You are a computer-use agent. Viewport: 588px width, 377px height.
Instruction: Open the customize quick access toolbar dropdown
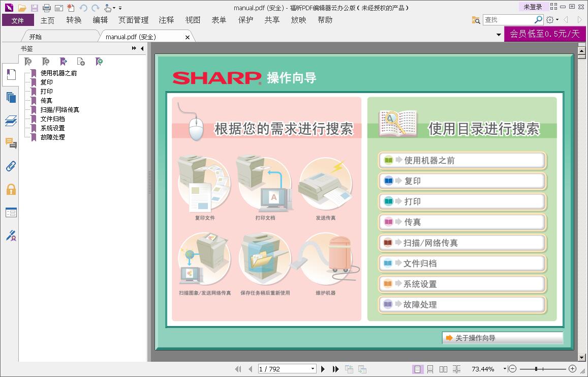click(120, 8)
